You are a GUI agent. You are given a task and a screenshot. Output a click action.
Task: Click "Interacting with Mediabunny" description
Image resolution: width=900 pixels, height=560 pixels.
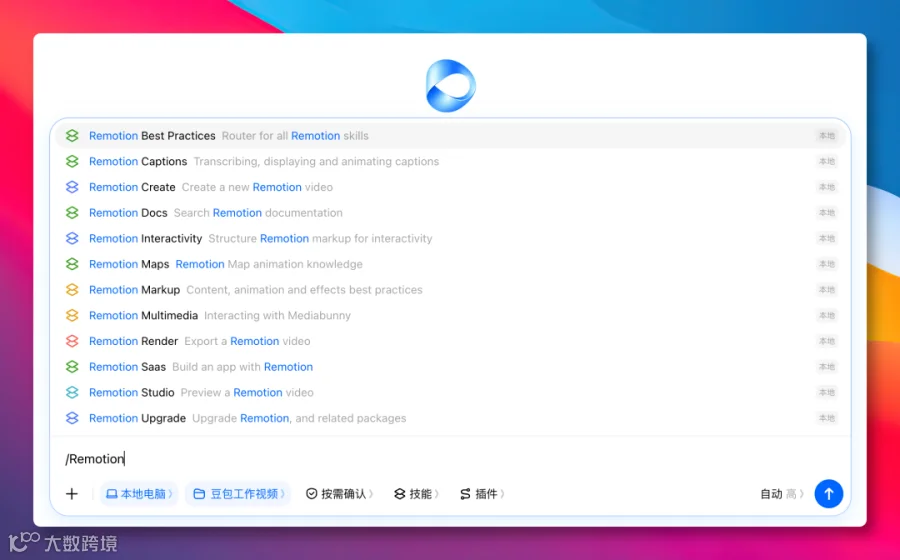click(x=277, y=316)
